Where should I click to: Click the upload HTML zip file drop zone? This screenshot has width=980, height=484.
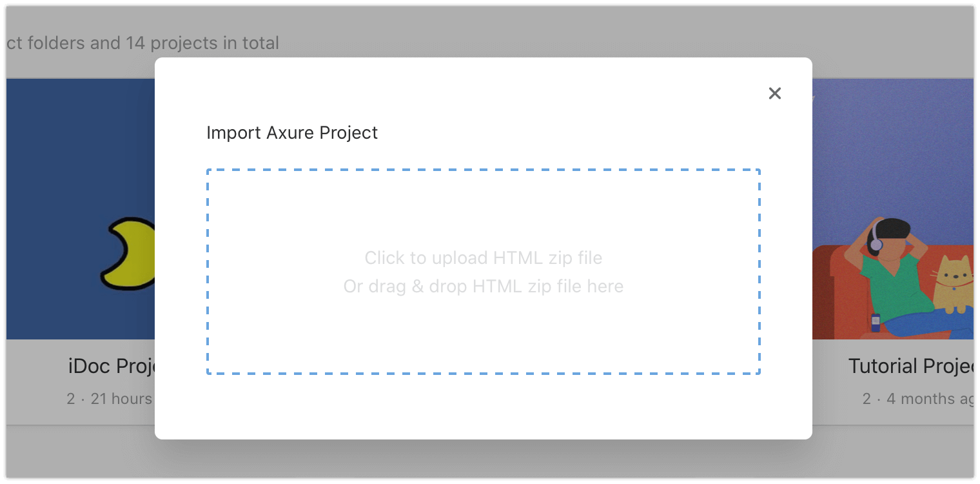483,271
